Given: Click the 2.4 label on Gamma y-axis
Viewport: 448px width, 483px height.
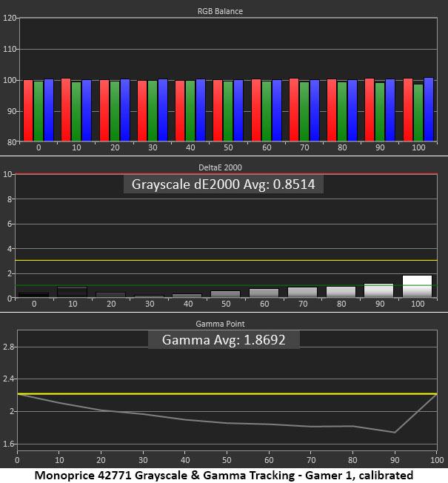Looking at the screenshot, I should (8, 379).
